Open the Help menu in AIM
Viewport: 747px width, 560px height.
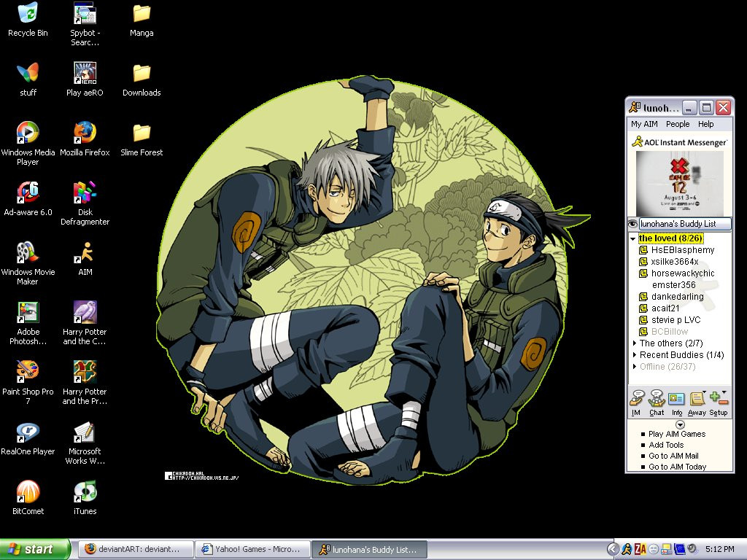(705, 124)
